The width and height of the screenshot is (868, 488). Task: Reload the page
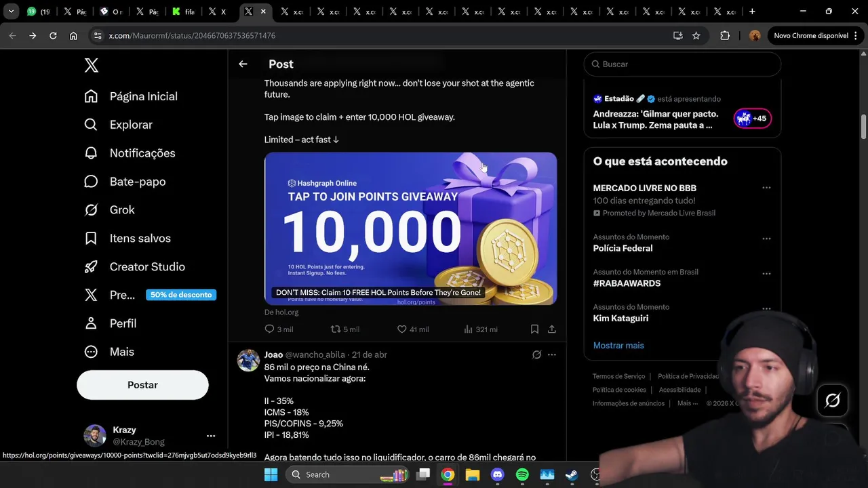pyautogui.click(x=53, y=35)
